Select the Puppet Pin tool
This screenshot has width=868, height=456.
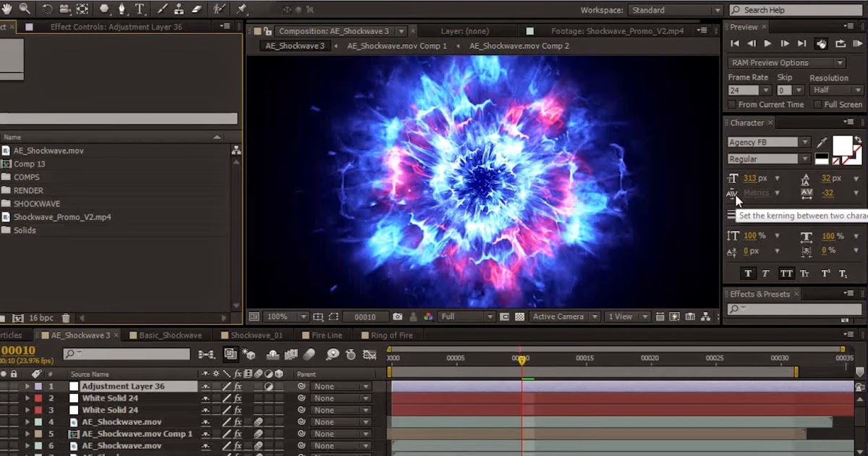click(x=242, y=9)
